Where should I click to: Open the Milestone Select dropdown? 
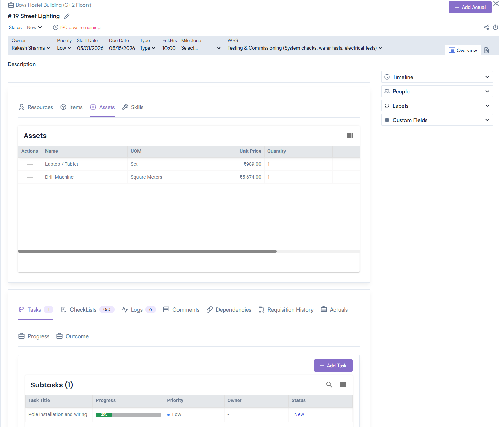click(201, 48)
